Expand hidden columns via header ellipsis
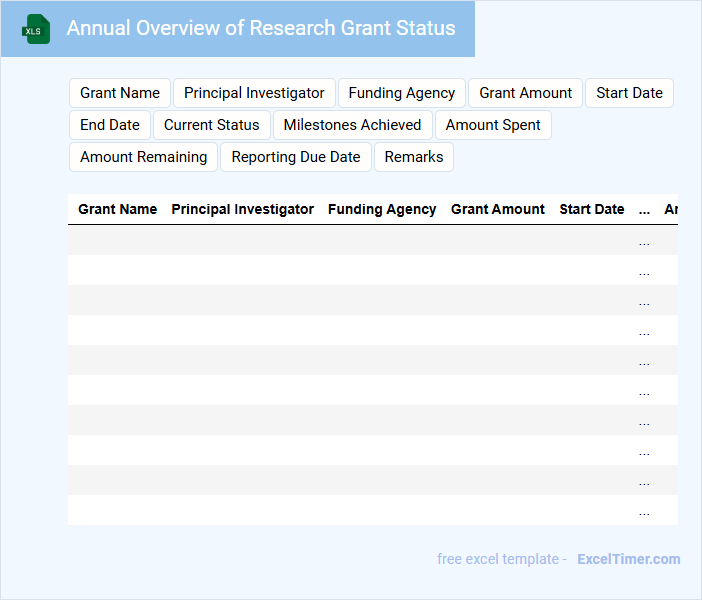The image size is (702, 600). (644, 209)
